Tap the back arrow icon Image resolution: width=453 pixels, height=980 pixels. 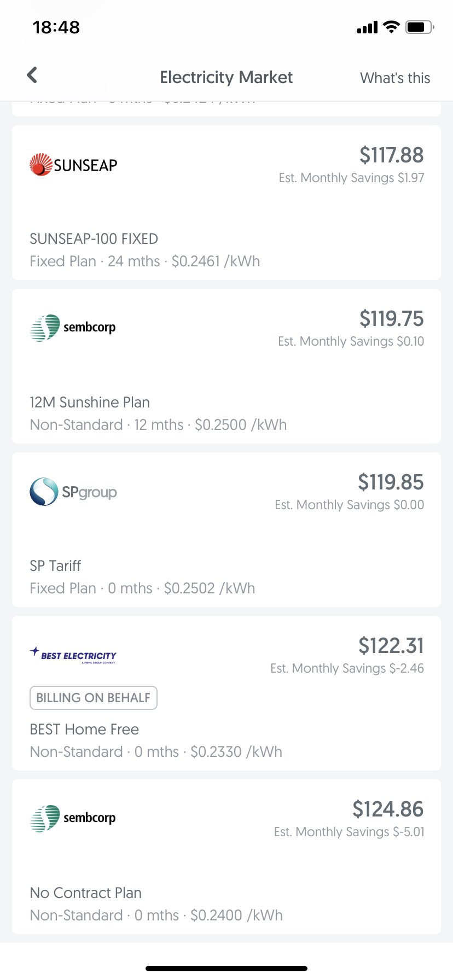32,75
